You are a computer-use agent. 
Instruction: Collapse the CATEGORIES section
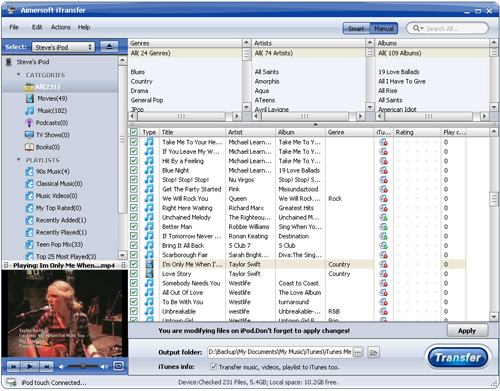(x=19, y=75)
